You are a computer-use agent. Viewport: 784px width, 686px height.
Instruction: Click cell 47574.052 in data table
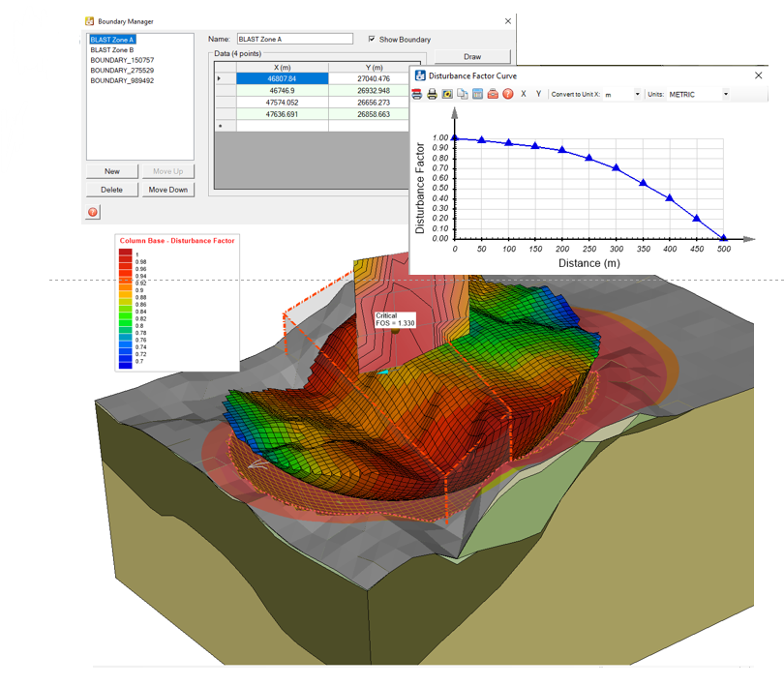[x=283, y=103]
